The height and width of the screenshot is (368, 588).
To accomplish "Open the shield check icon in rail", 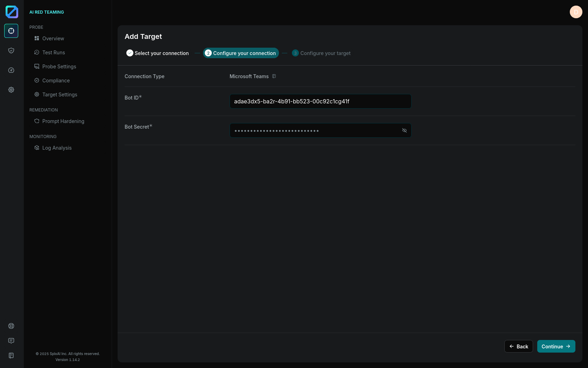I will coord(11,50).
